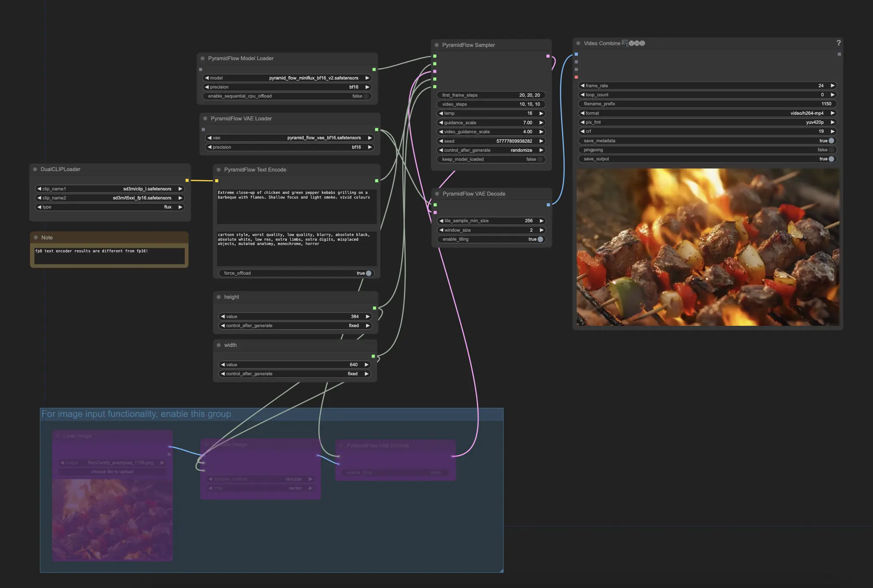Image resolution: width=873 pixels, height=588 pixels.
Task: Toggle enable_tiling in VAE Decode
Action: click(492, 239)
